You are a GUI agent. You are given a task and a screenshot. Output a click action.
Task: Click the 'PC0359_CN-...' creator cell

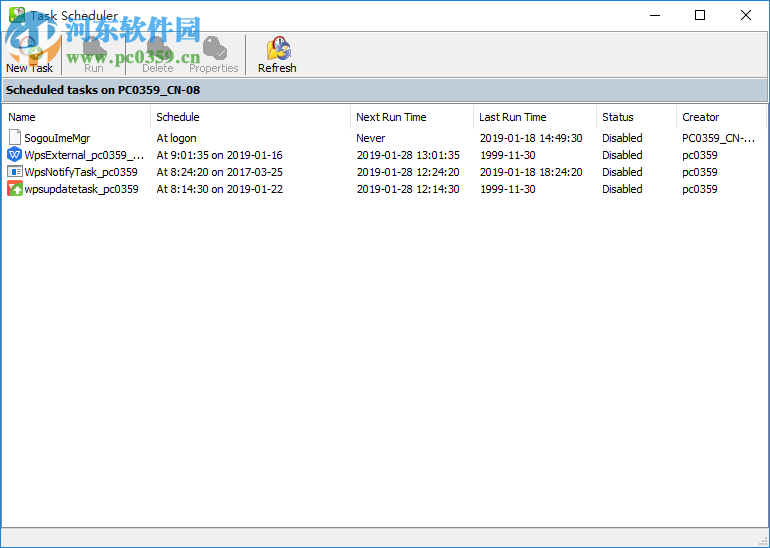tap(718, 138)
